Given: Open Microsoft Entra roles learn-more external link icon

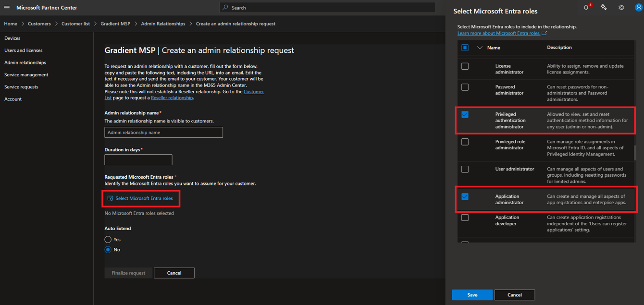Looking at the screenshot, I should pos(544,33).
